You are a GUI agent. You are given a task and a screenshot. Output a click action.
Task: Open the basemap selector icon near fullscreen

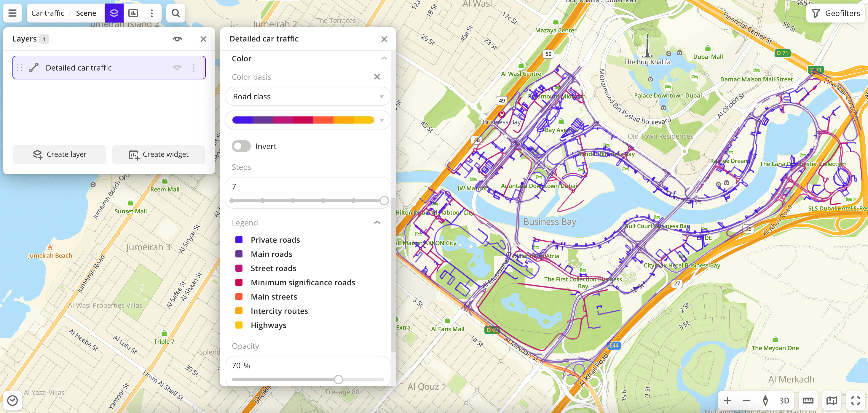coord(831,401)
